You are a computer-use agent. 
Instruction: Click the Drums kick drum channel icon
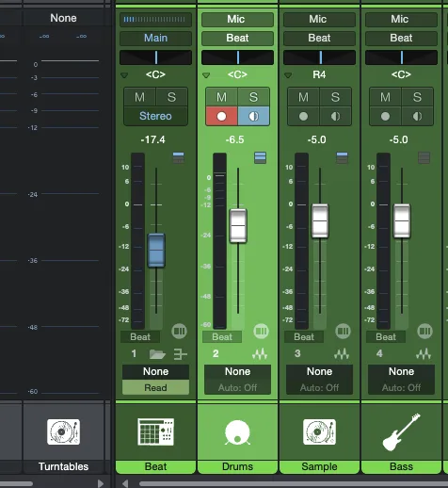(x=237, y=432)
